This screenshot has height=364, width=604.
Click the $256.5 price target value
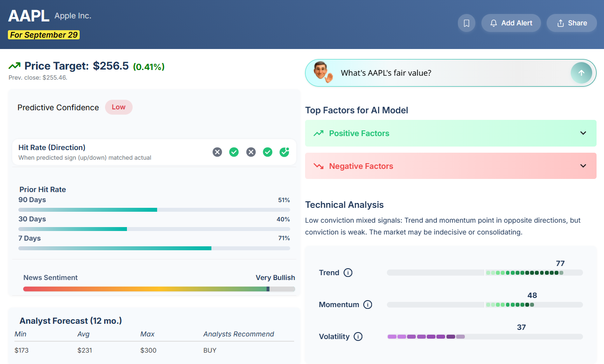(x=111, y=66)
